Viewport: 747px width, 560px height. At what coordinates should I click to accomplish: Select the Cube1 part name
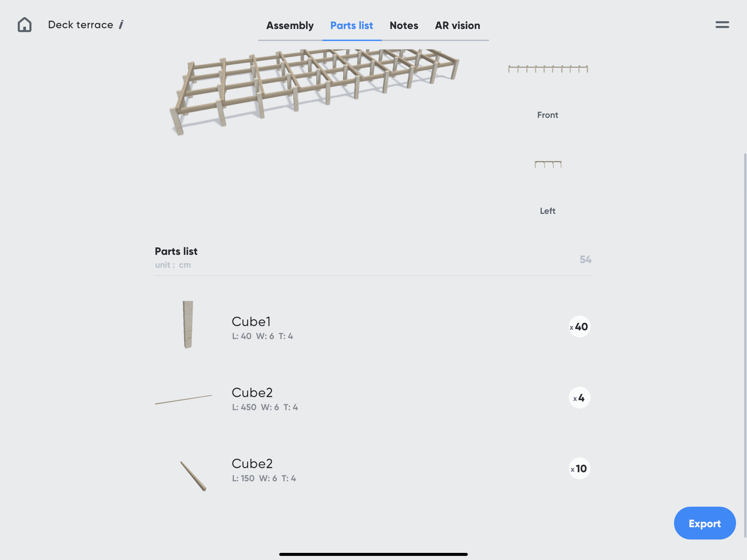pyautogui.click(x=251, y=322)
